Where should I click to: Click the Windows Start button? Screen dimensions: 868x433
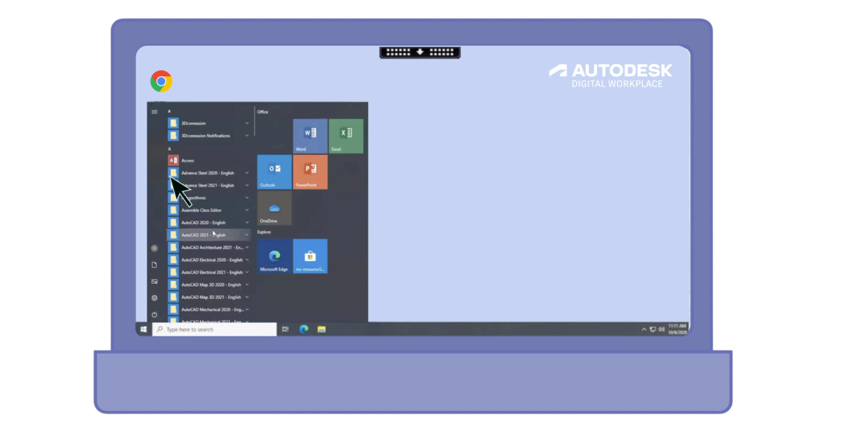(x=144, y=329)
